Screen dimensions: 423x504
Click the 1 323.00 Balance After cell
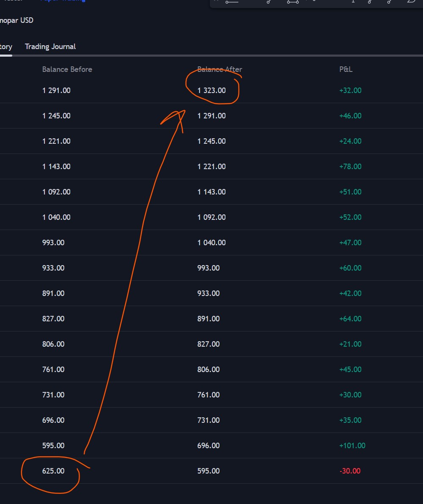tap(211, 90)
